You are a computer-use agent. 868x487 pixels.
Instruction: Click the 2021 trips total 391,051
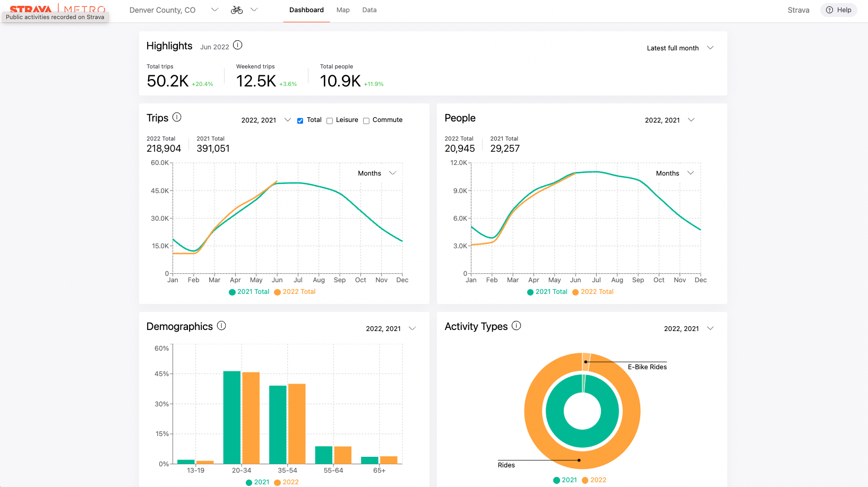(213, 149)
